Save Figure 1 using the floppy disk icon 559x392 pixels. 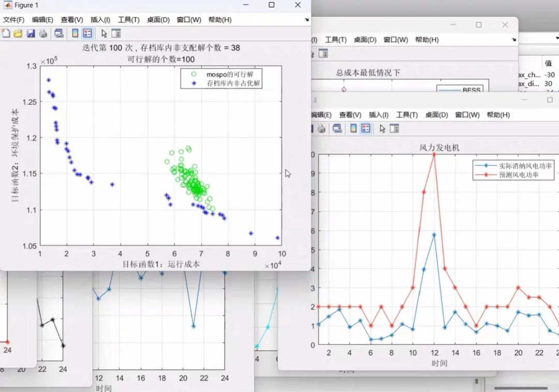point(31,34)
